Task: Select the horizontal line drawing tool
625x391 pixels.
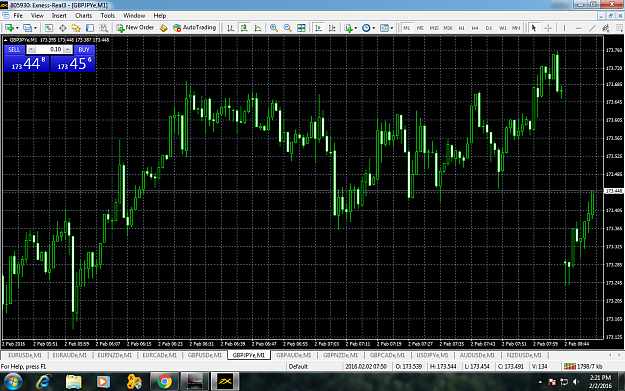Action: point(578,28)
